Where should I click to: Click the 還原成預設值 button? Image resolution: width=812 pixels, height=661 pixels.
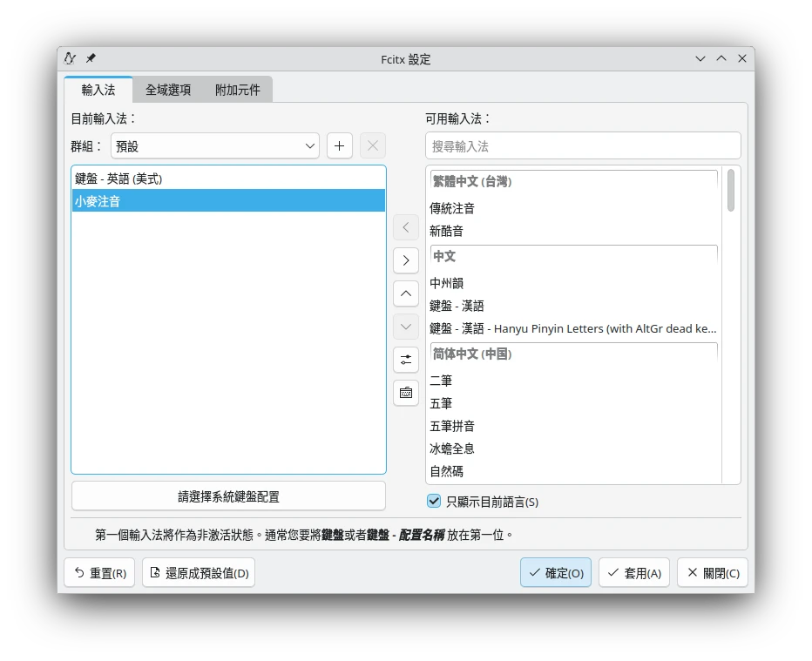tap(199, 573)
